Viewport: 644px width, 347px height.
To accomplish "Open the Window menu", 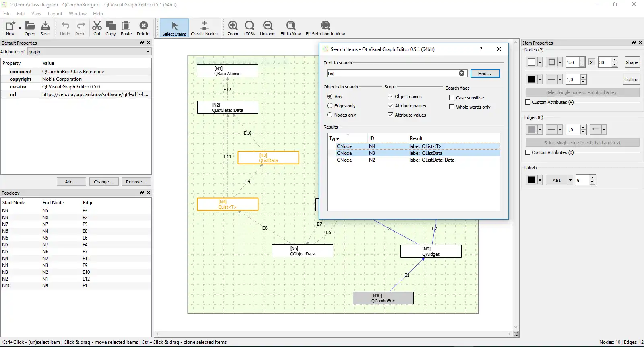I will 77,14.
